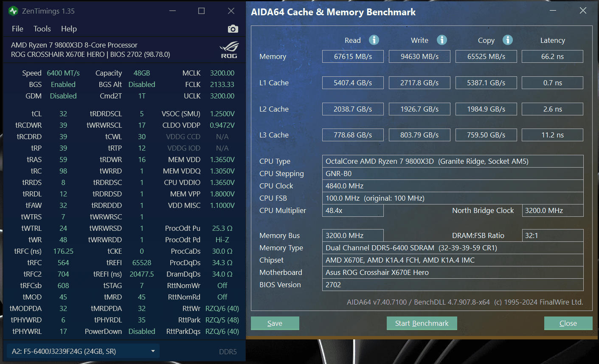Click the Memory Write value 94630 MB/s
This screenshot has height=364, width=599.
[419, 56]
